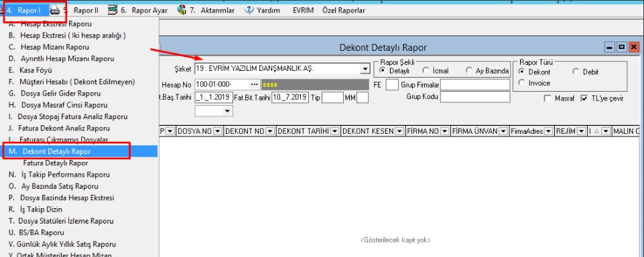Choose H. Dosya Masraf Cinsi Raporu
The image size is (644, 257).
click(x=79, y=105)
